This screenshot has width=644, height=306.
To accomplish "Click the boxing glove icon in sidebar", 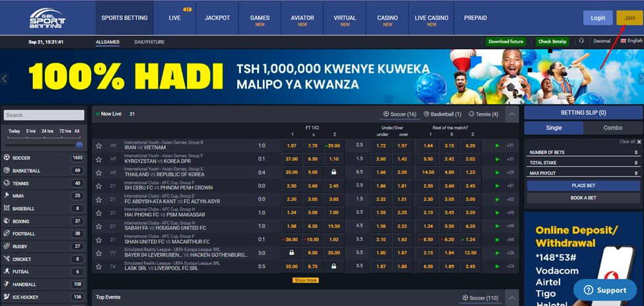I will coord(7,221).
